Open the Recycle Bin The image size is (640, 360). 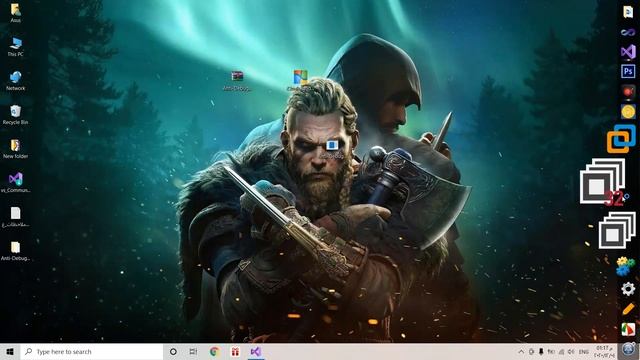pos(16,115)
